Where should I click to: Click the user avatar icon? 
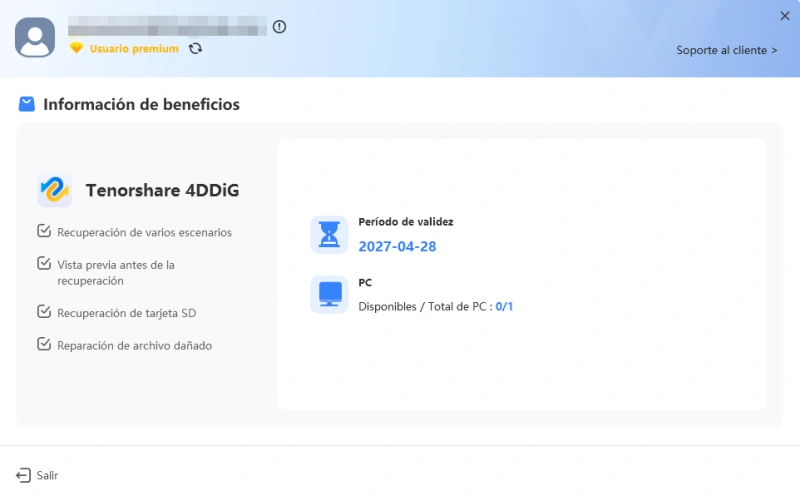[x=35, y=37]
